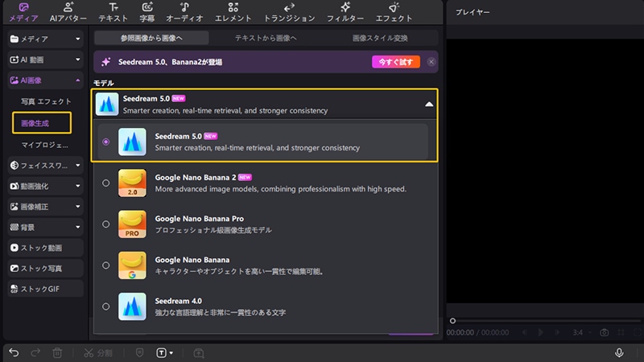Switch to the テキスト tab
644x362 pixels.
[x=113, y=12]
